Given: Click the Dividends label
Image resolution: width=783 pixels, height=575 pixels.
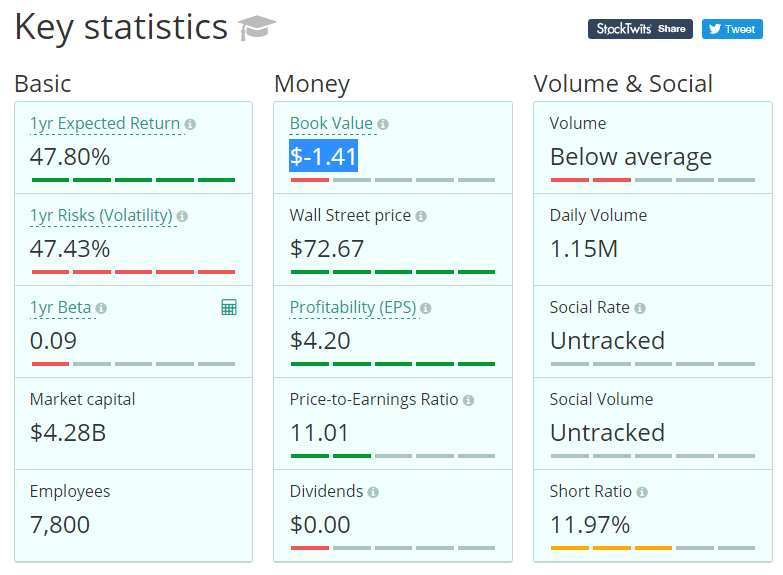Looking at the screenshot, I should click(x=327, y=491).
